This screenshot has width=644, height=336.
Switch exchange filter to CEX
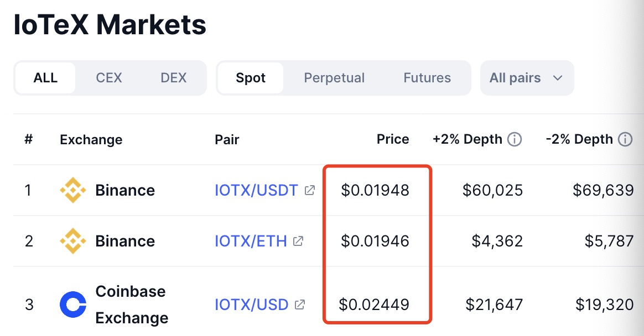coord(109,78)
